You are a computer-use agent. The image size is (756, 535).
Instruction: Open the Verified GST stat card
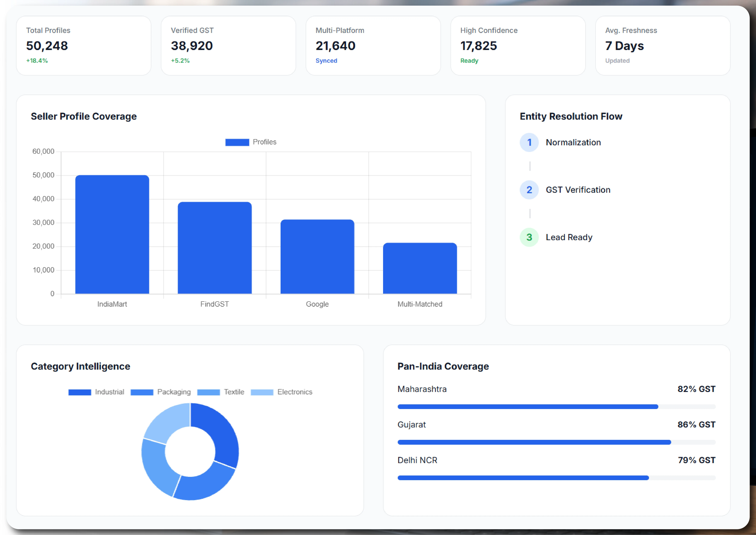coord(228,46)
